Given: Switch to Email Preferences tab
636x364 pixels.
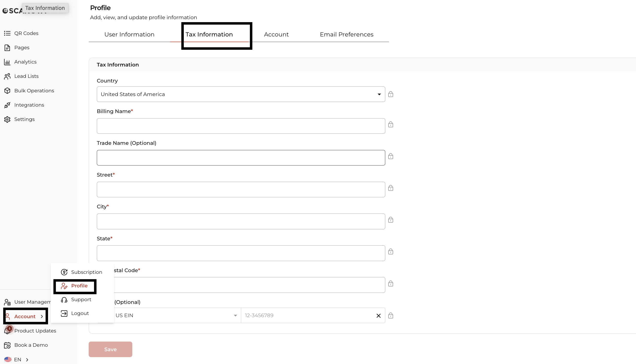Looking at the screenshot, I should tap(347, 34).
